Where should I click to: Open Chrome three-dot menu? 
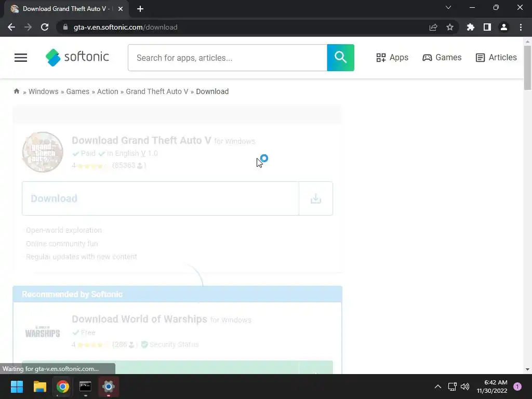[521, 27]
